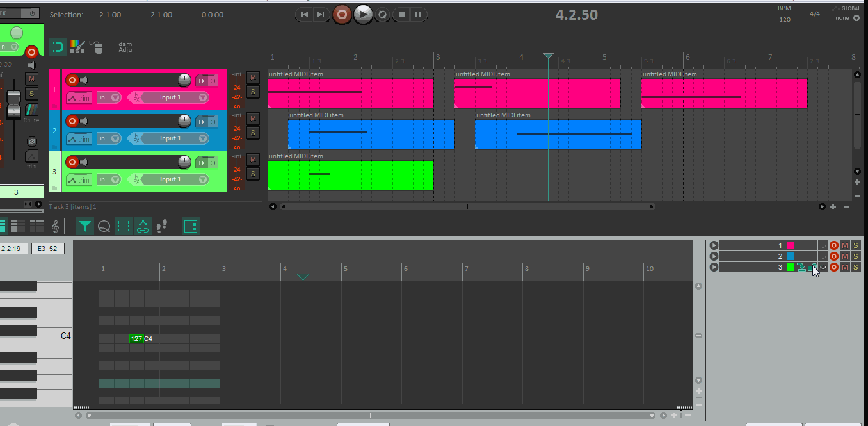Mute the mixer strip with M button

pyautogui.click(x=31, y=78)
